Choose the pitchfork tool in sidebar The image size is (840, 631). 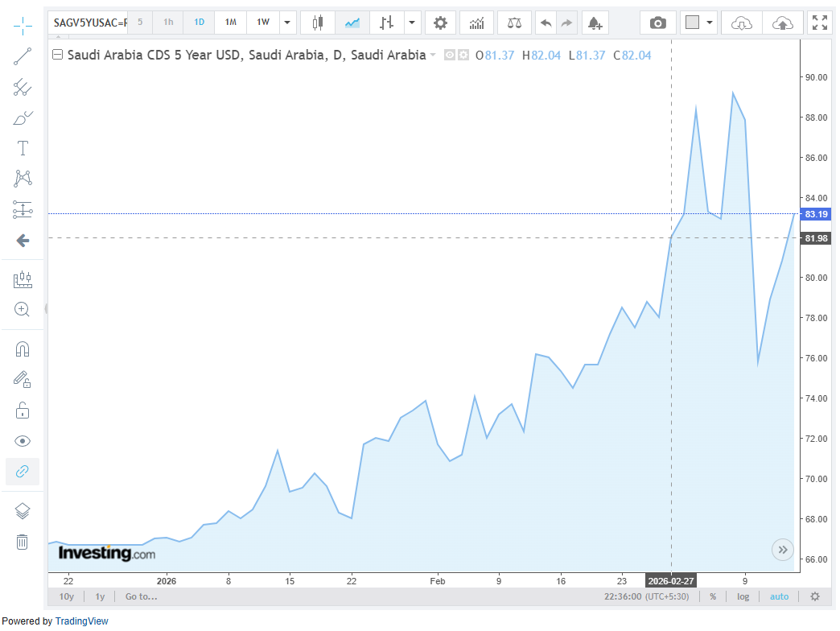tap(23, 88)
